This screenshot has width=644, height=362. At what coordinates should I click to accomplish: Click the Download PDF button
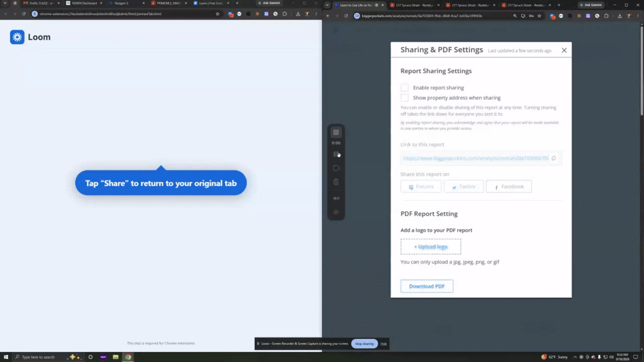pyautogui.click(x=427, y=286)
